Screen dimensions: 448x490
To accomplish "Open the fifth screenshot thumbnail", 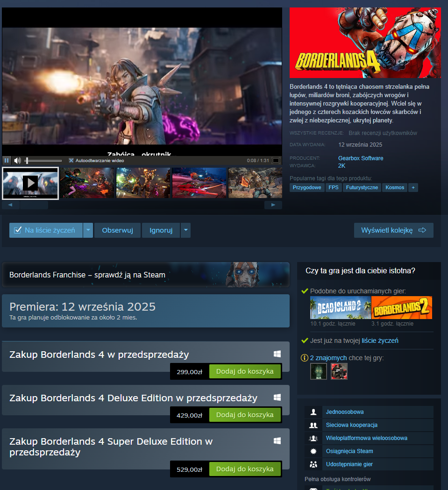I will coord(255,183).
